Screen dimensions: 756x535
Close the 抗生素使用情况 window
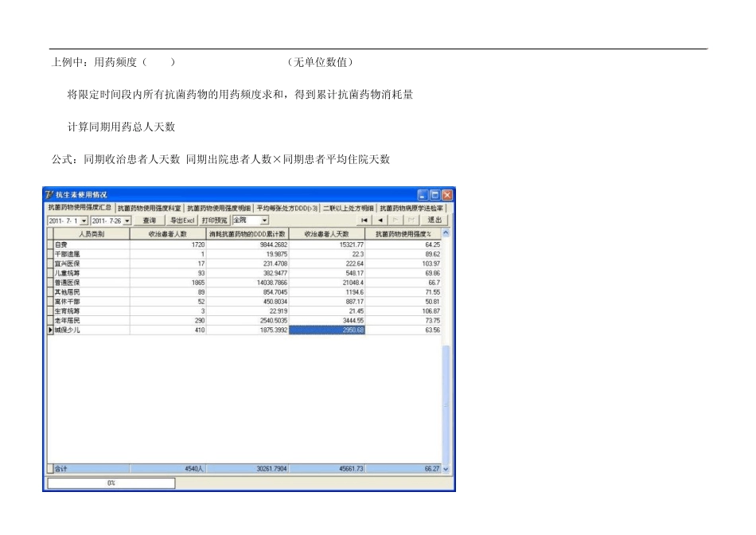click(447, 195)
